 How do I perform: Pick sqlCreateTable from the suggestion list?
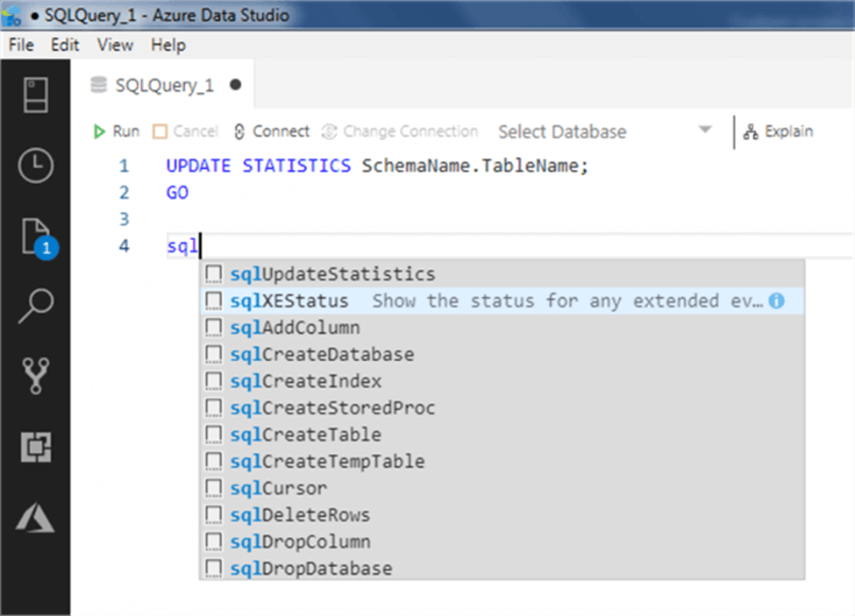305,435
